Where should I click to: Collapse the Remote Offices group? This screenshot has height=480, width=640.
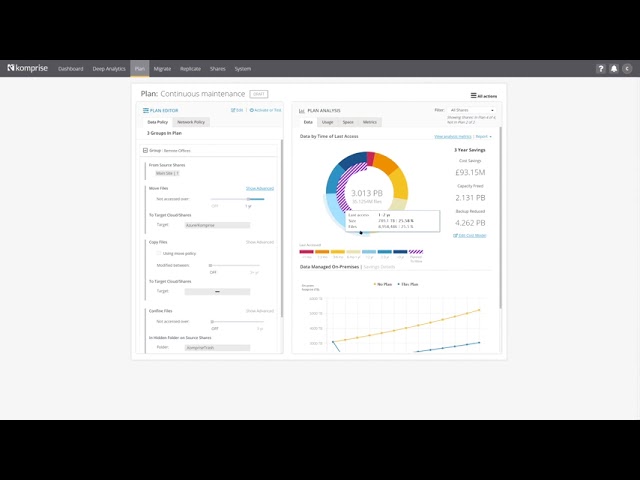coord(145,151)
